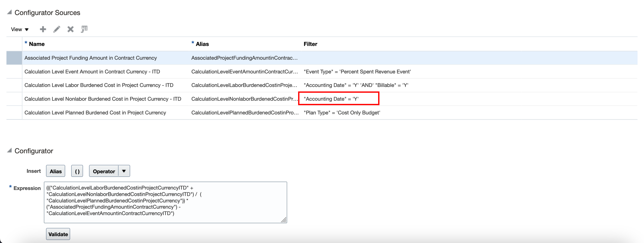The width and height of the screenshot is (644, 243).
Task: Click filter "Plan Type" = 'Cost Only Budget'
Action: pyautogui.click(x=342, y=113)
